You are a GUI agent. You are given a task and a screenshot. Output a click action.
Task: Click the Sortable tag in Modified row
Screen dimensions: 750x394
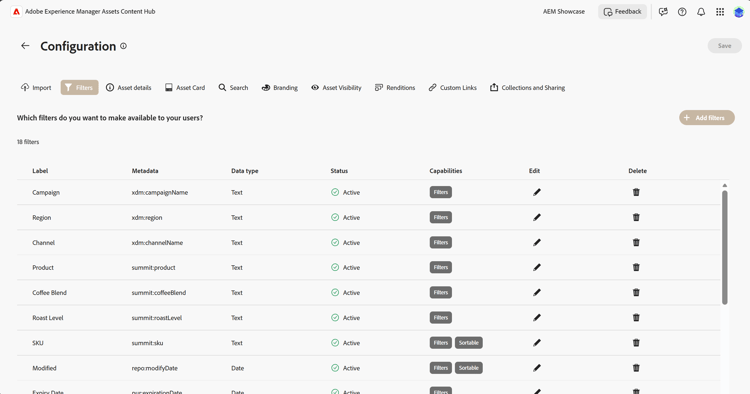(x=469, y=368)
